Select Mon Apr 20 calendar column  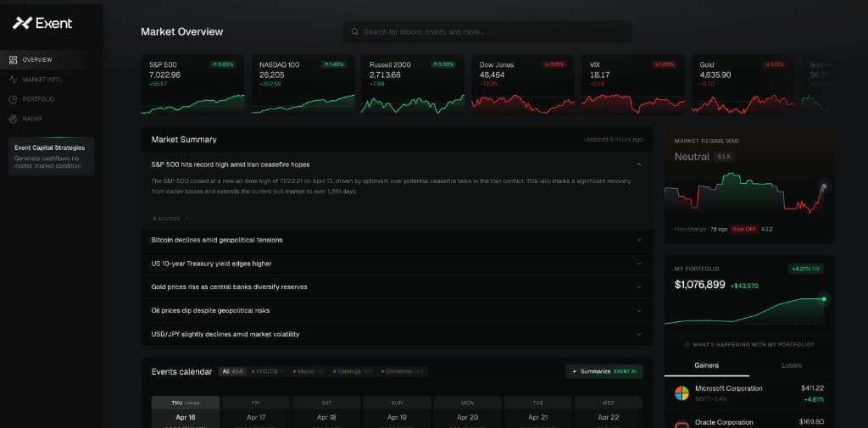pyautogui.click(x=468, y=411)
